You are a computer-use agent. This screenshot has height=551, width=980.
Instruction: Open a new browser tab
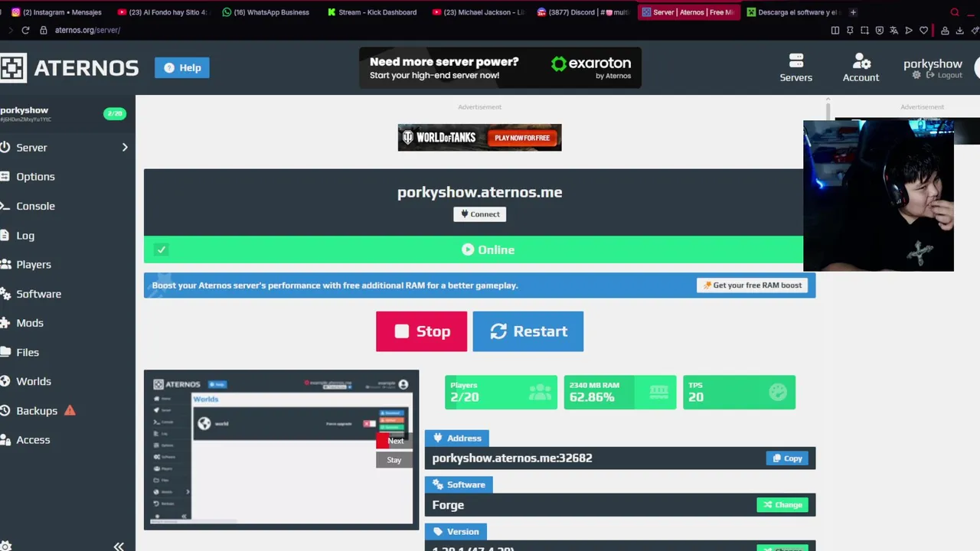853,12
